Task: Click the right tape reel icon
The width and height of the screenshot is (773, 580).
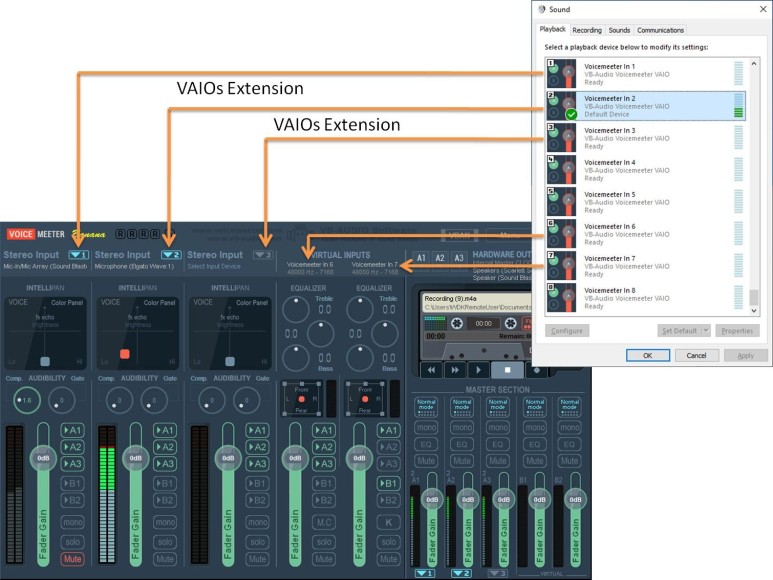Action: click(x=510, y=323)
